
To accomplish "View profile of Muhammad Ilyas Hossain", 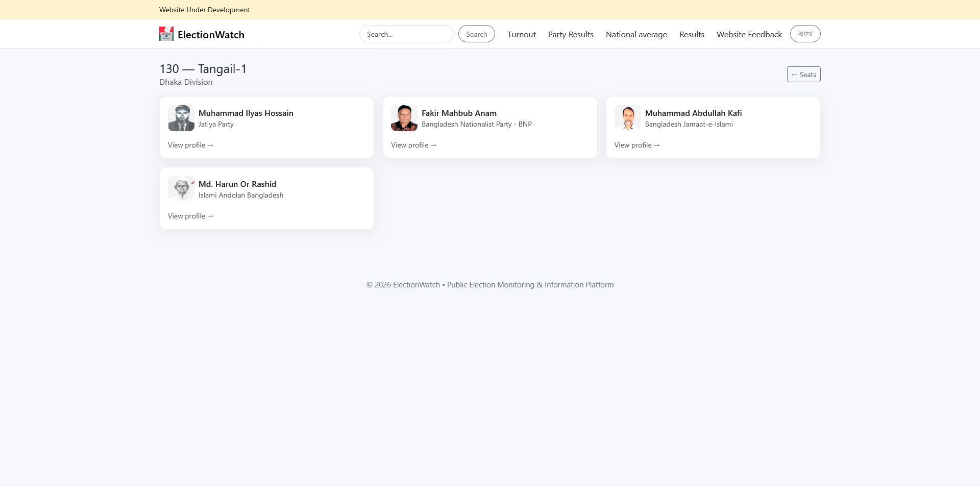I will coord(190,145).
